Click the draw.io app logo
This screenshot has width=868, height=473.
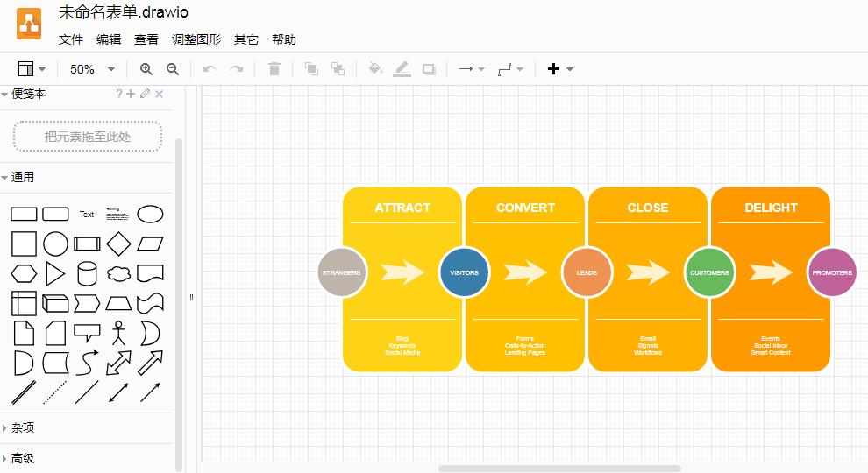coord(29,24)
